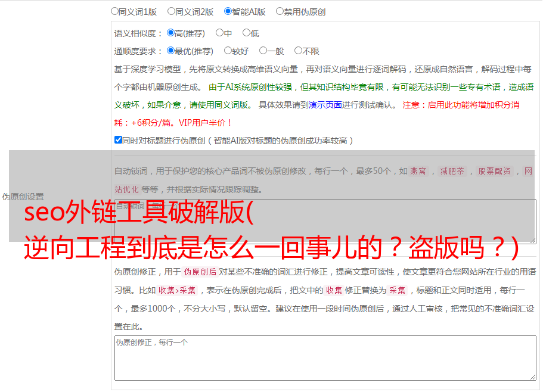Set 通顺度要求 to 一般

(x=263, y=51)
